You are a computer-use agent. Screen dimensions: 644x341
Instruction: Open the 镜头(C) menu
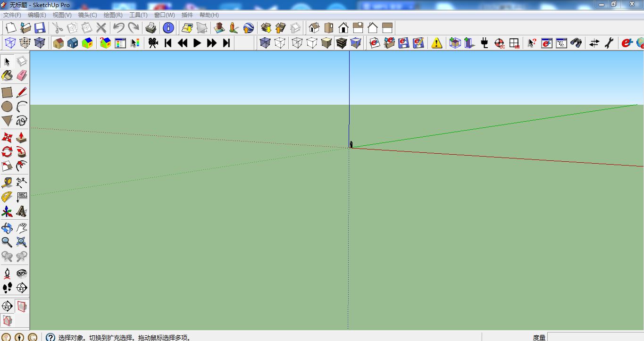coord(87,15)
